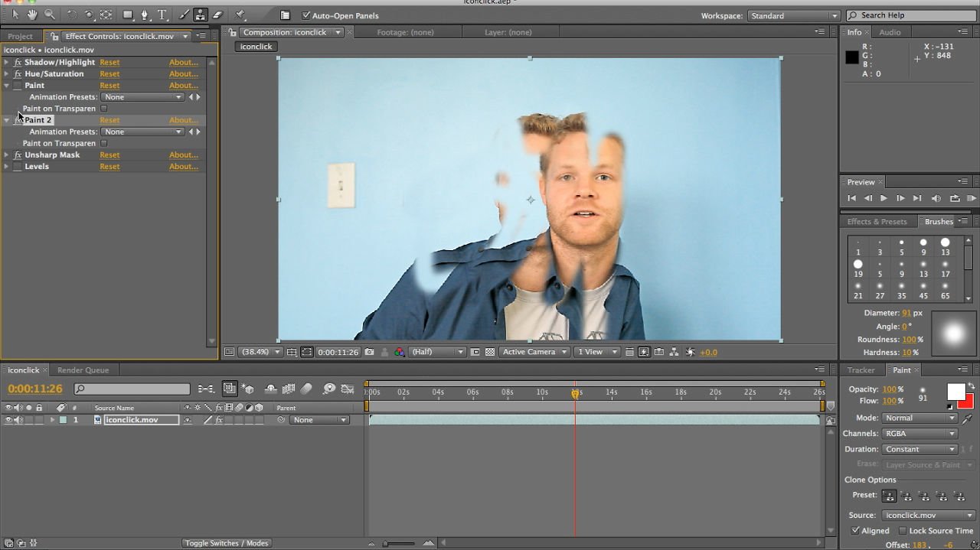Uncheck Aligned clone option
The width and height of the screenshot is (980, 550).
[855, 530]
